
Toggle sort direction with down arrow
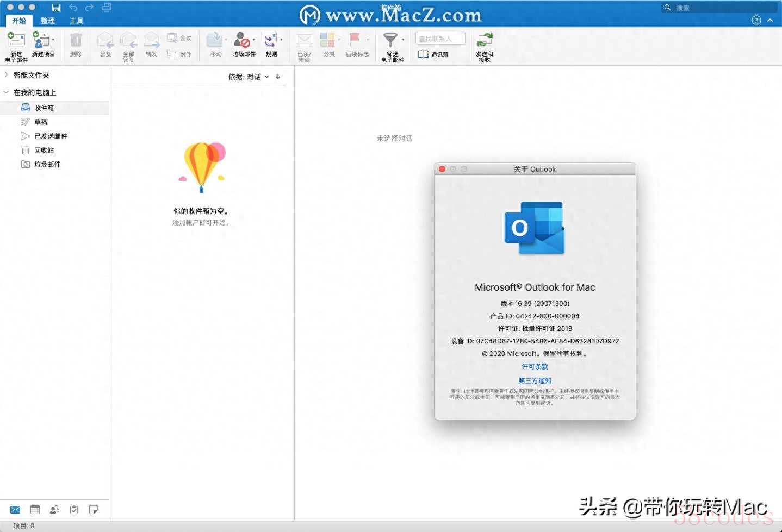click(x=278, y=77)
